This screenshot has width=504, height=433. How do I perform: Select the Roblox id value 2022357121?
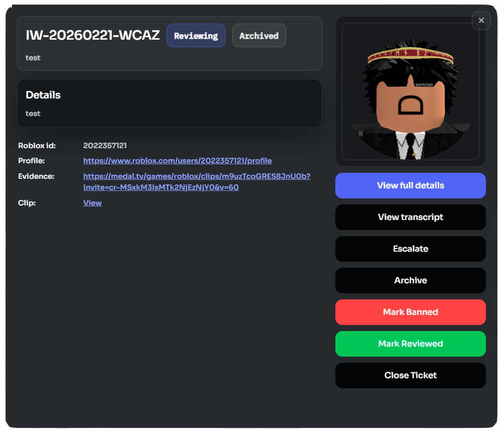coord(105,145)
